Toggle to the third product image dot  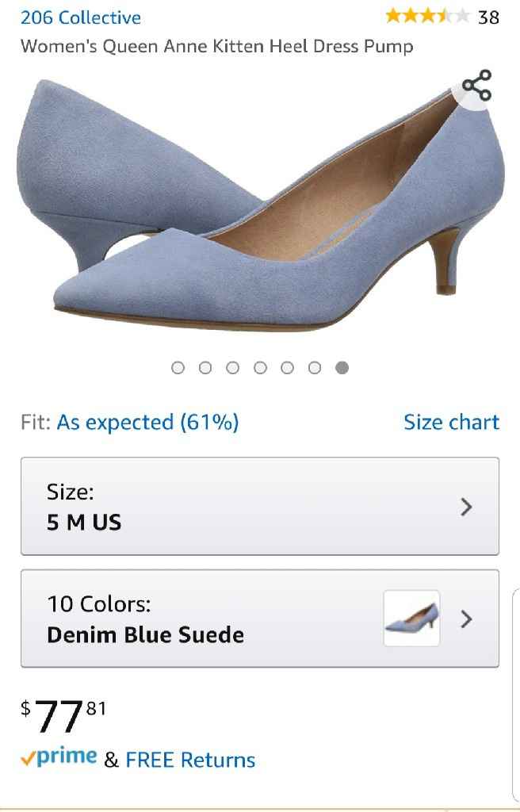[232, 367]
